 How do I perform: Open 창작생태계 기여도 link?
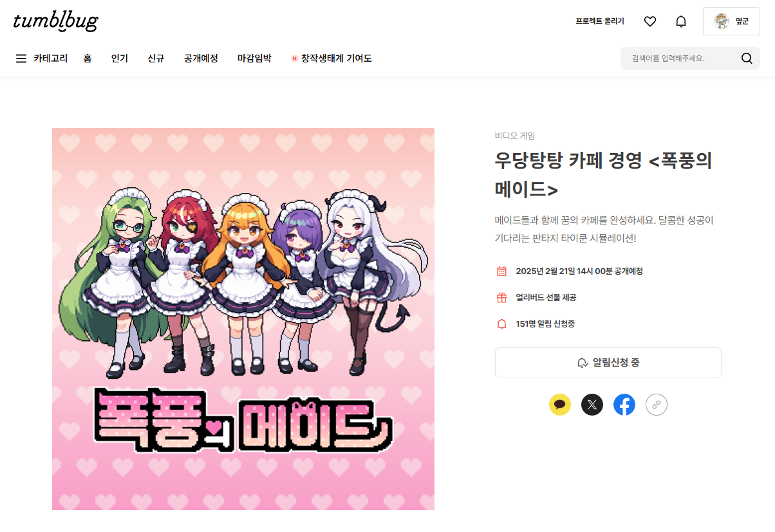(331, 59)
